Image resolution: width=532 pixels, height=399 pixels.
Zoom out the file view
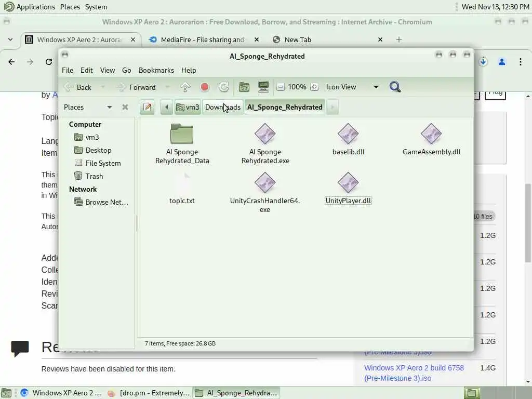[x=280, y=87]
